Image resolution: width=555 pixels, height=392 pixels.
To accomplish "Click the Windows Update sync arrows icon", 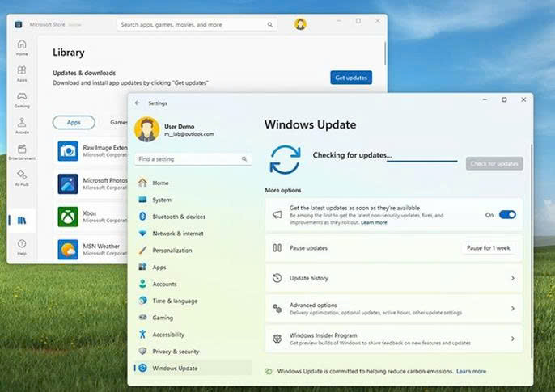I will coord(285,159).
